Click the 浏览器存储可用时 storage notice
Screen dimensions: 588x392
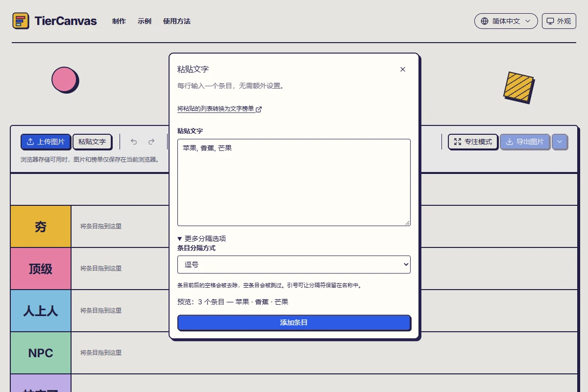90,160
